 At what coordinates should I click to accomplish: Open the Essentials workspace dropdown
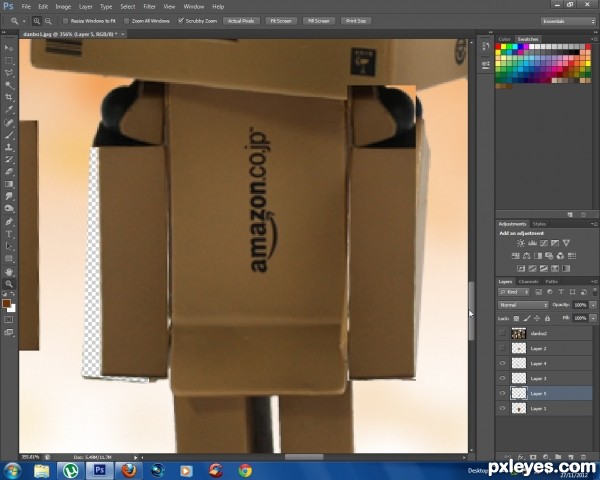point(568,21)
